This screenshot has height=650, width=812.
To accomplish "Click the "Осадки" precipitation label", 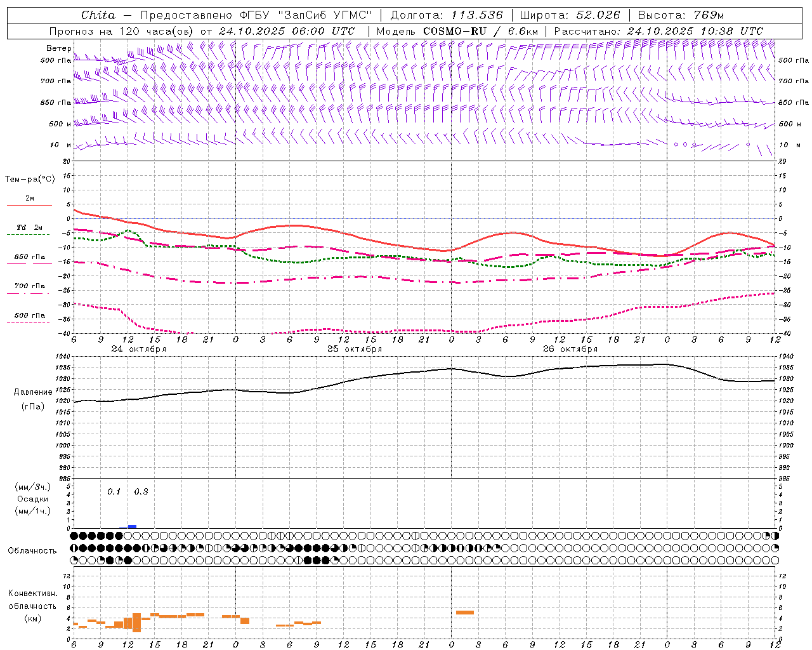I will [x=33, y=500].
